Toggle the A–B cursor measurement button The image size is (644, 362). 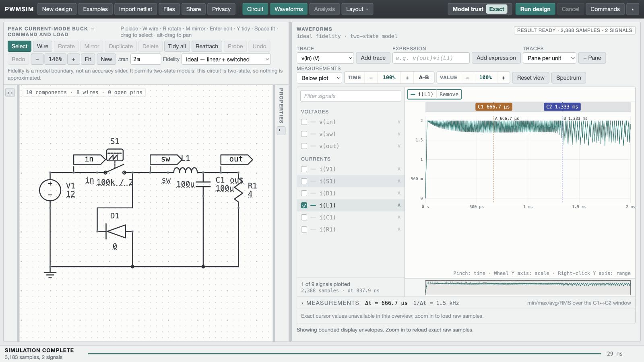click(x=424, y=78)
